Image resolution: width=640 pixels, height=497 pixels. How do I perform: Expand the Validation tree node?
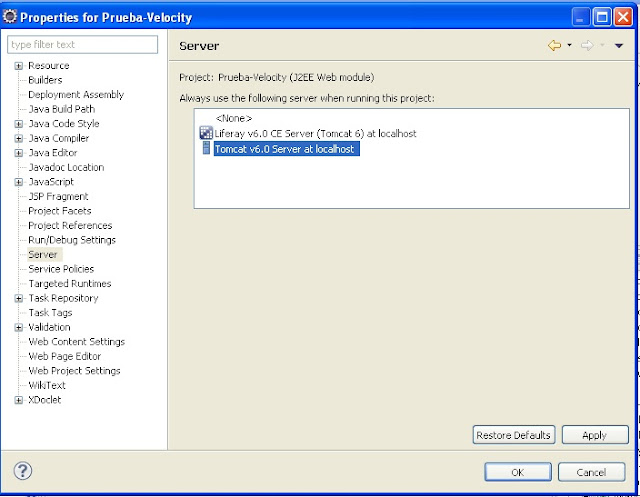(x=18, y=327)
